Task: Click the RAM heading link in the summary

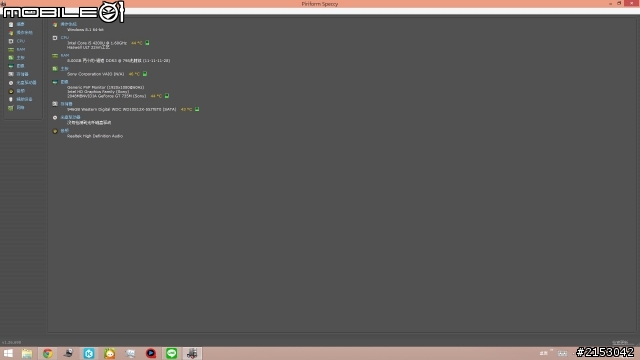Action: tap(64, 55)
